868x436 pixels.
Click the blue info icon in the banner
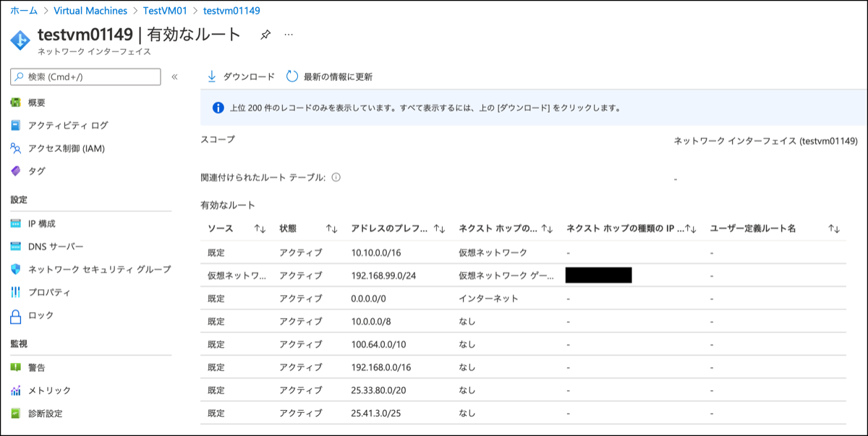[x=218, y=108]
